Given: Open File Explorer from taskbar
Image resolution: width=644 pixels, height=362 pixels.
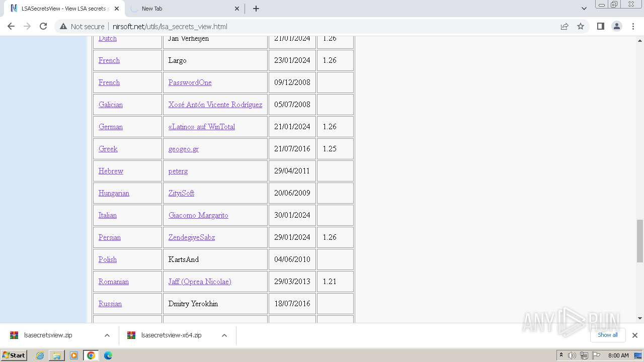Looking at the screenshot, I should 57,355.
